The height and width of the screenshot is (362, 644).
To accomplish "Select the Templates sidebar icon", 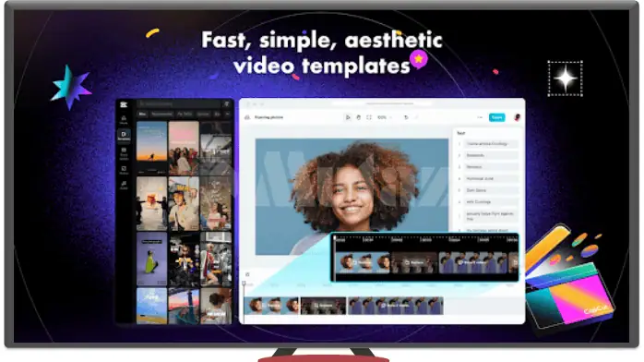I will (x=124, y=136).
